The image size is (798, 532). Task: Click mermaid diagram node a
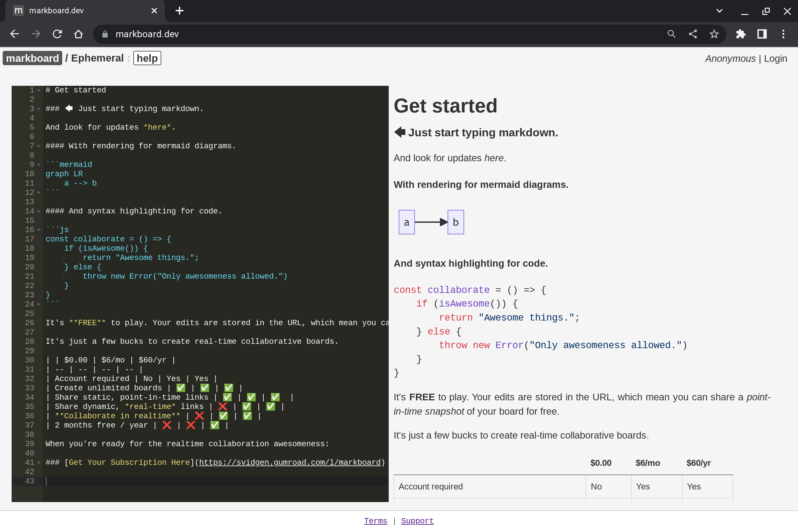[406, 222]
